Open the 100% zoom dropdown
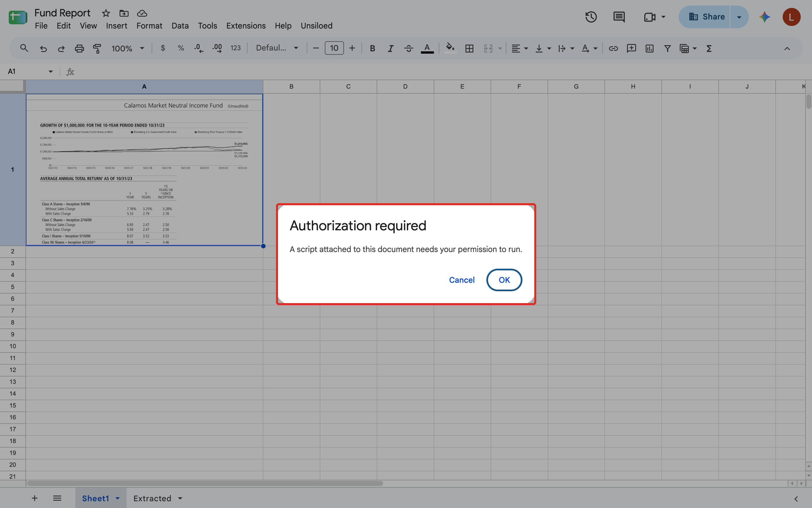The height and width of the screenshot is (508, 812). (x=128, y=48)
